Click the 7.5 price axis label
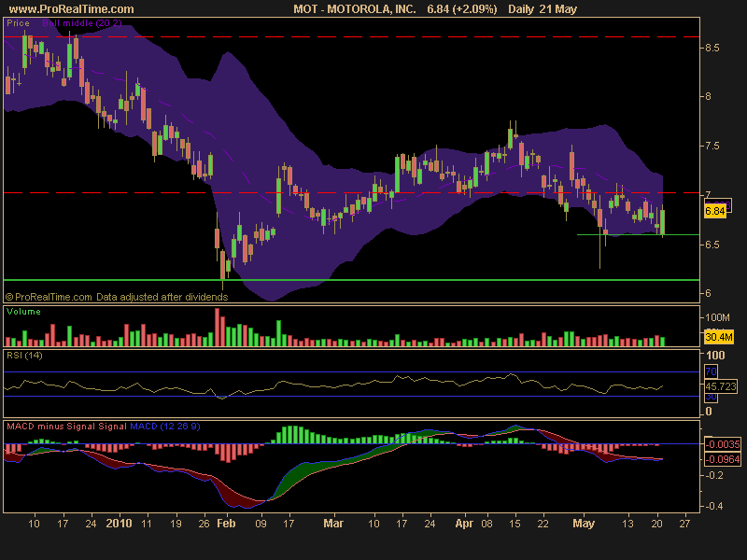Image resolution: width=747 pixels, height=560 pixels. pos(712,147)
